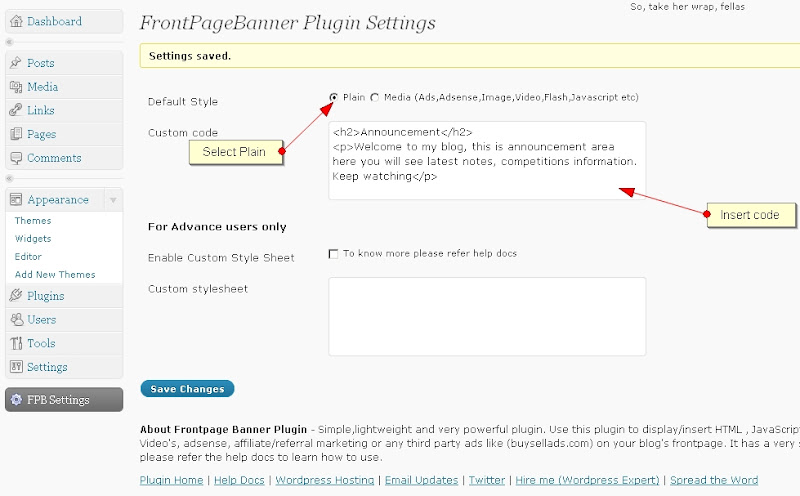This screenshot has height=496, width=800.
Task: Click 'For Advance users only' heading
Action: (217, 227)
